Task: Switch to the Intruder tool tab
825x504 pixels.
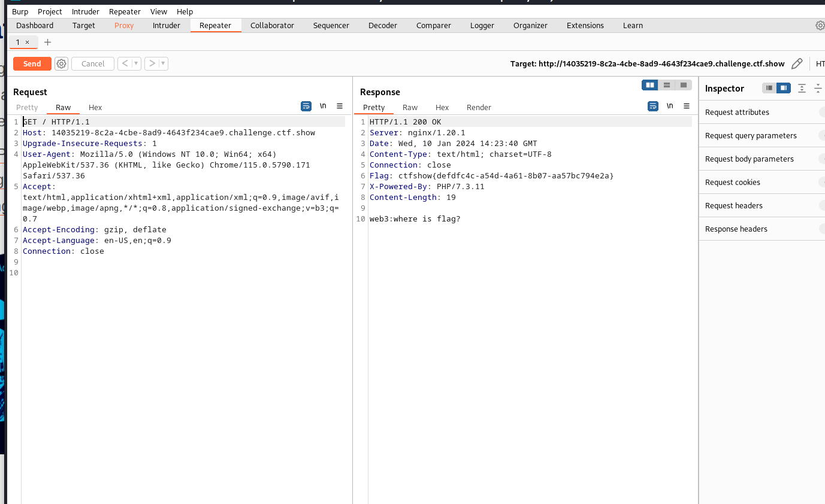Action: (x=167, y=25)
